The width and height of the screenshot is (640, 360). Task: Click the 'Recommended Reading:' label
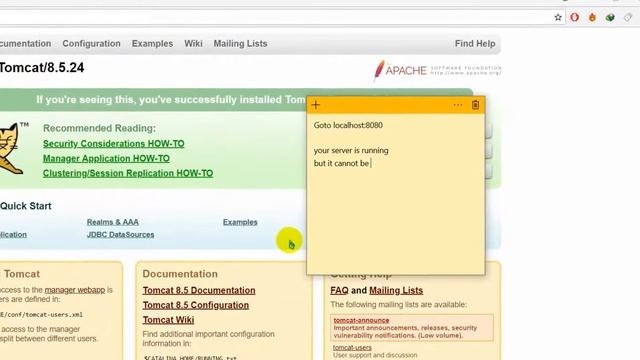click(x=99, y=128)
